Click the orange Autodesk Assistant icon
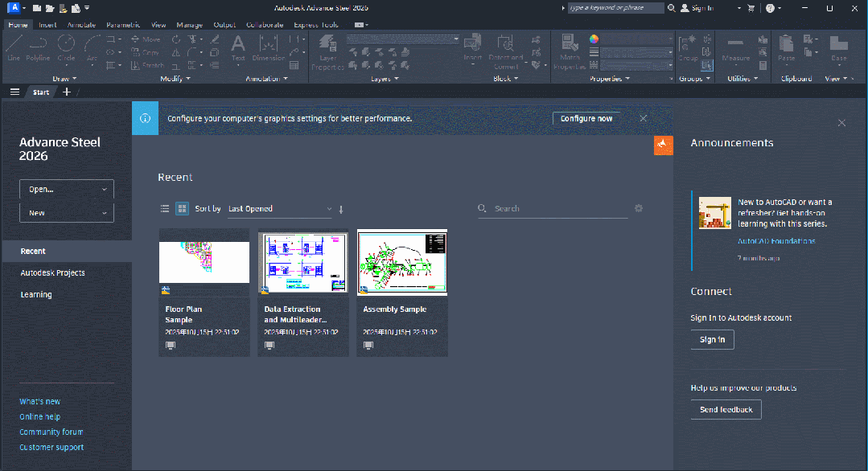868x471 pixels. (663, 145)
